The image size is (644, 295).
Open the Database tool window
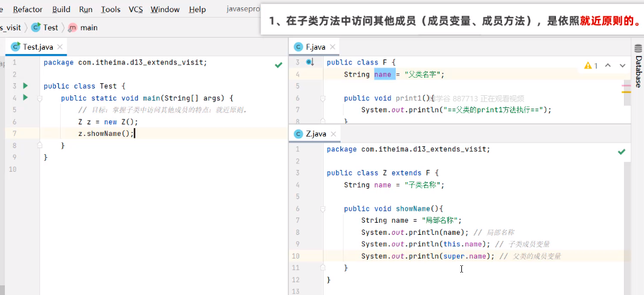tap(638, 71)
